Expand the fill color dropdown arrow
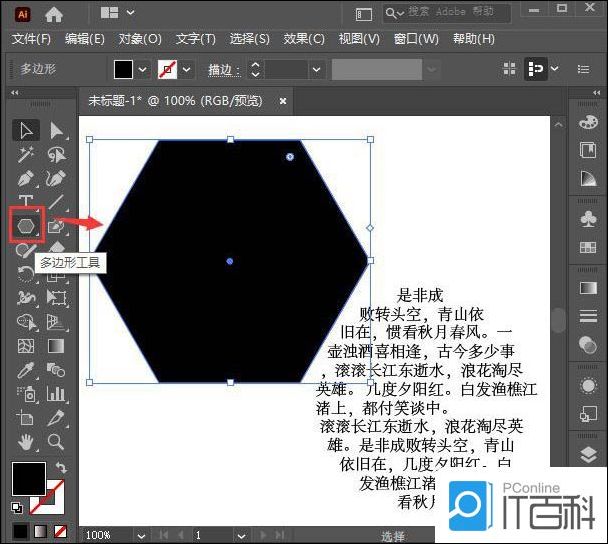Screen dimensions: 608x544 pyautogui.click(x=143, y=70)
